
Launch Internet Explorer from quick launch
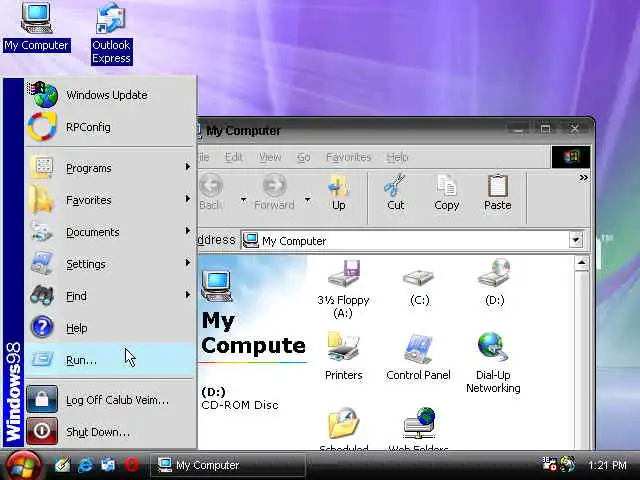pos(85,465)
